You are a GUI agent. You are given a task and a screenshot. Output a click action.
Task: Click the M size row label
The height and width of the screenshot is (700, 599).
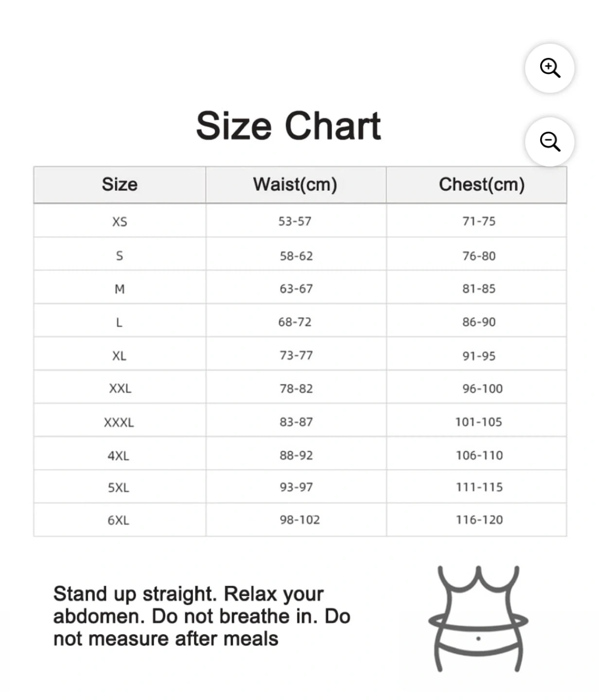(x=120, y=289)
